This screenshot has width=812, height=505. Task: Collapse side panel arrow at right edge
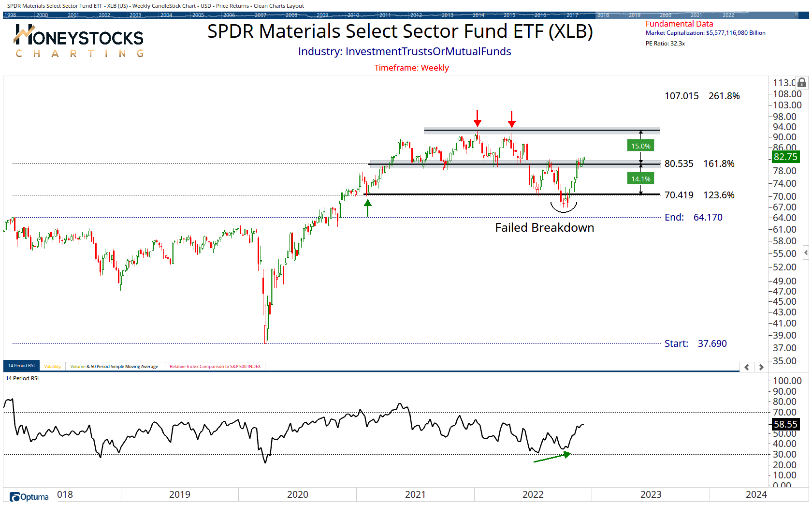[806, 252]
